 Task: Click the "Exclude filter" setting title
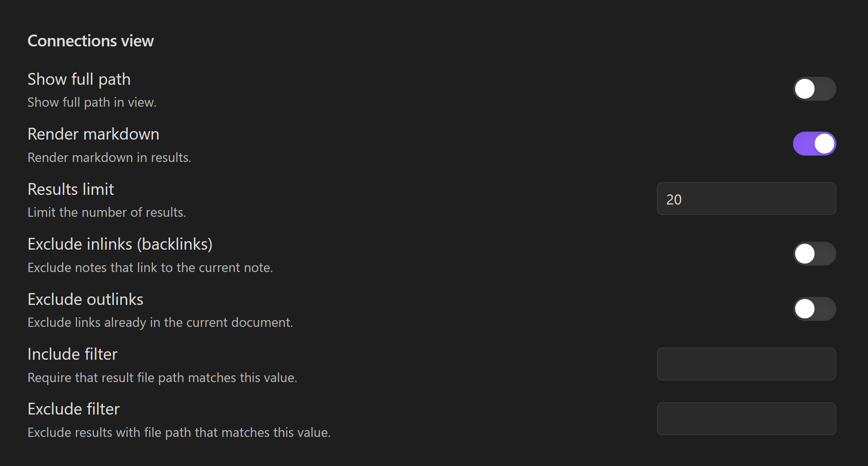(x=73, y=409)
